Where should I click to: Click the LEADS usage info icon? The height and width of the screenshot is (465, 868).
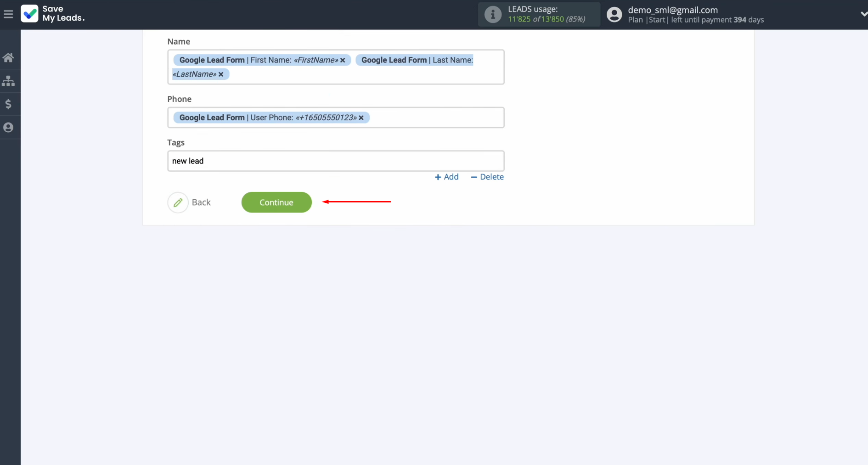[x=493, y=14]
